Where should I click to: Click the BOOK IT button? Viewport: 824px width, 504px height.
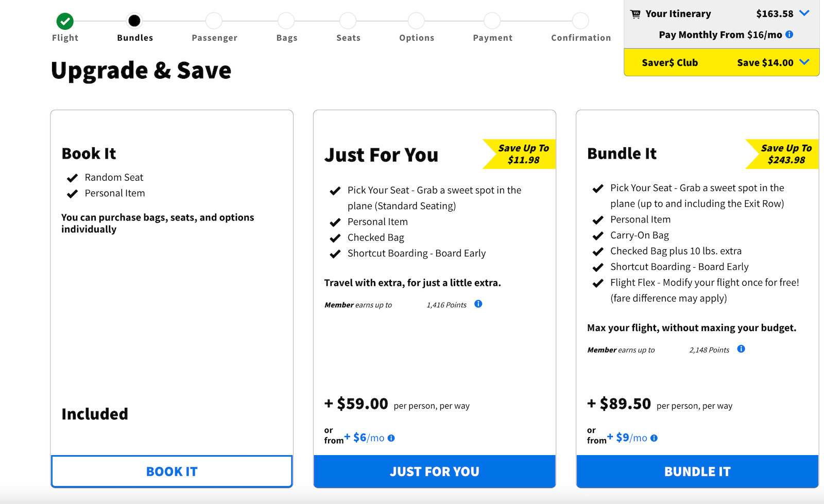pyautogui.click(x=171, y=471)
